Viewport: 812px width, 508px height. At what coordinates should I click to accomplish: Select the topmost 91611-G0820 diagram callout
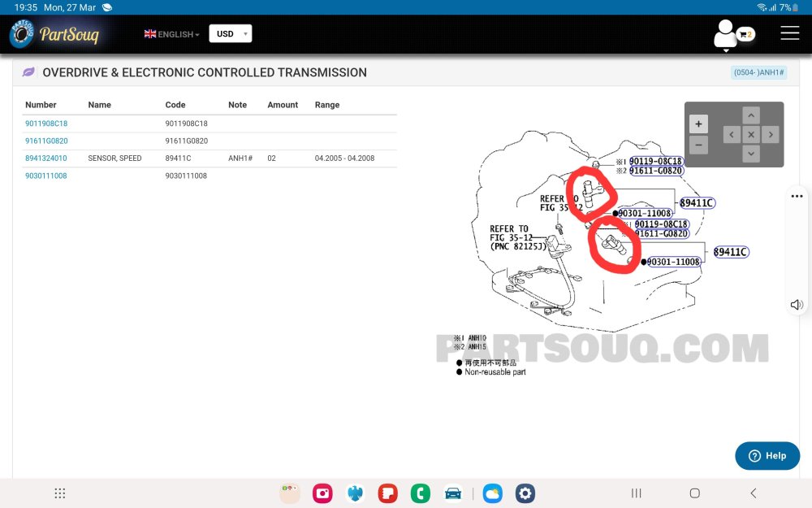(x=655, y=171)
